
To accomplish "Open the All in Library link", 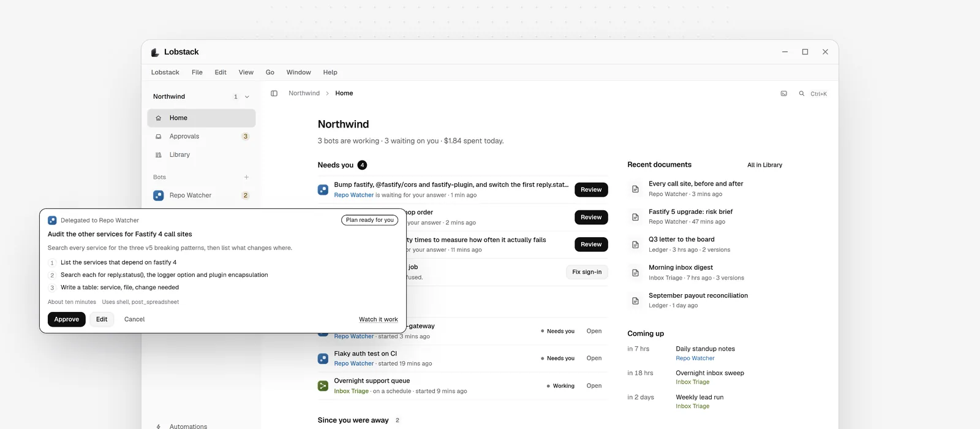I will [764, 165].
